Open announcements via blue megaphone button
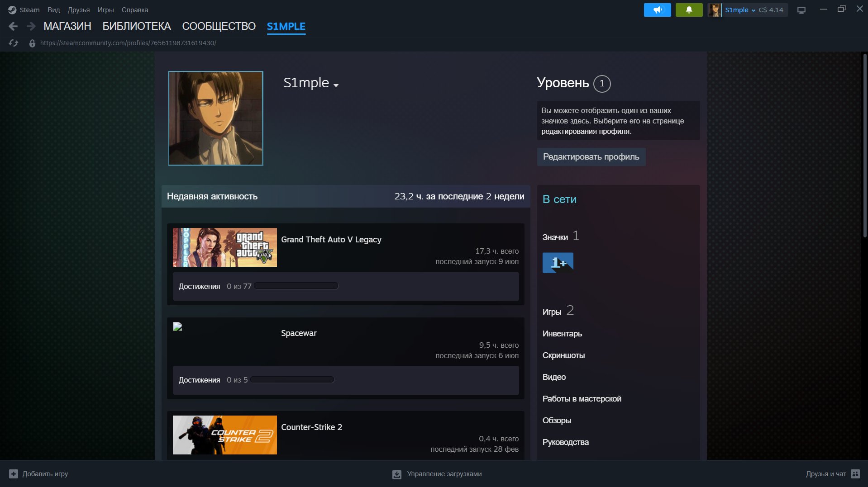Screen dimensions: 868x487 (657, 10)
